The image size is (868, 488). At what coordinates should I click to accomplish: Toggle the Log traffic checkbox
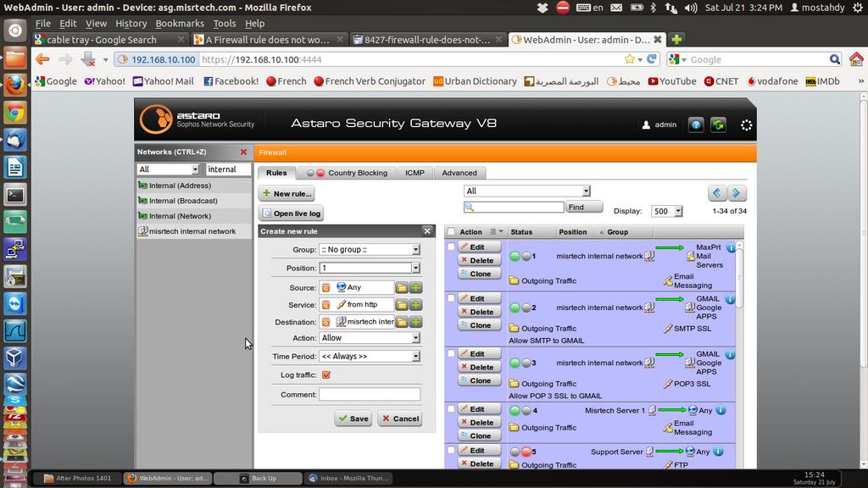[x=326, y=374]
